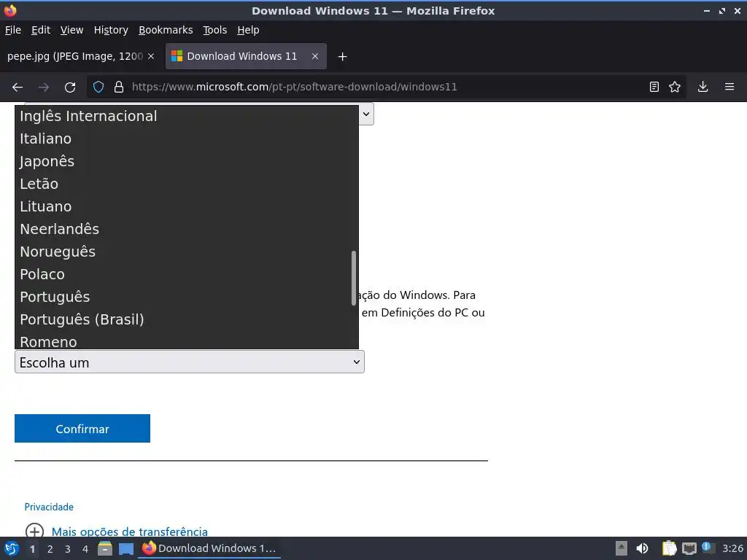Click the collapsed dropdown arrow above list
Viewport: 747px width, 560px height.
tap(366, 114)
